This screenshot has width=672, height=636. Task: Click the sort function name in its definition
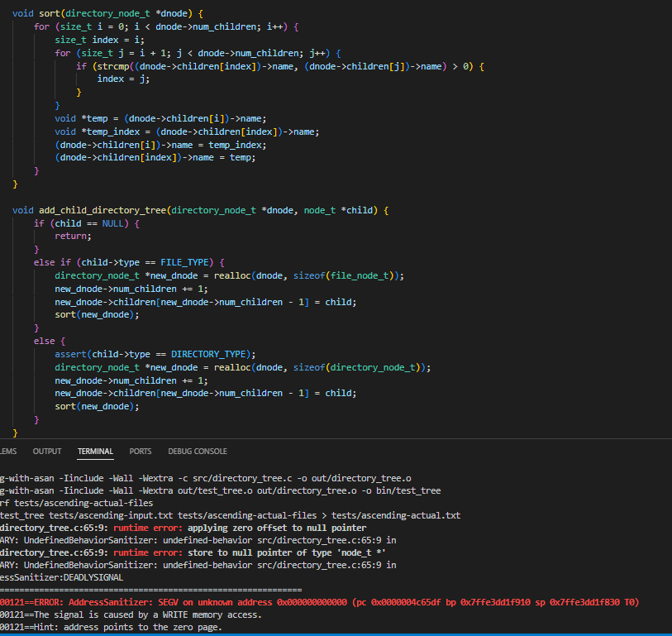coord(48,12)
